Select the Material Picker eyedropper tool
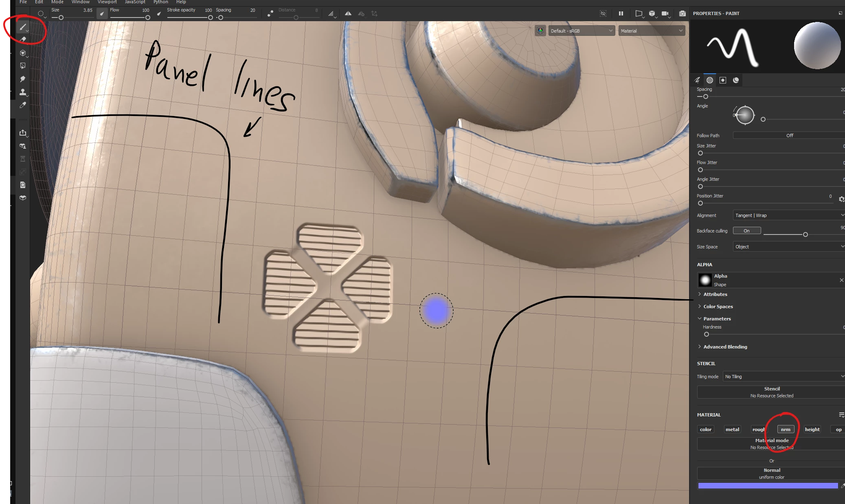845x504 pixels. coord(23,105)
